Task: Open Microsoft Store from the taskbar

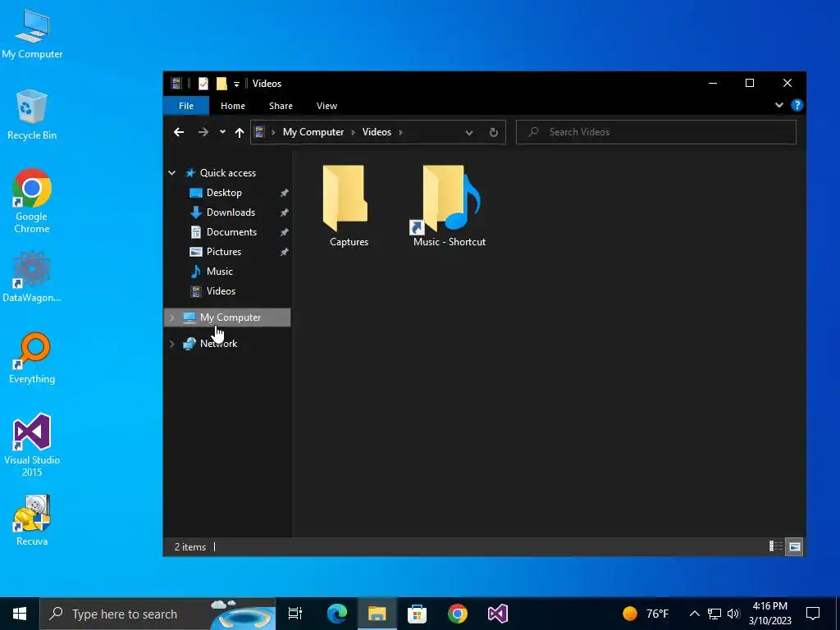Action: (417, 614)
